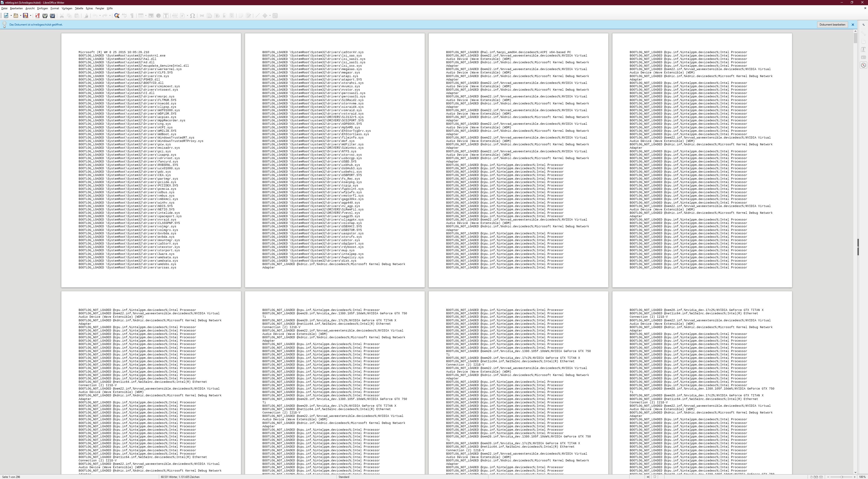Viewport: 868px width, 479px height.
Task: Open the Print Preview
Action: [x=53, y=16]
